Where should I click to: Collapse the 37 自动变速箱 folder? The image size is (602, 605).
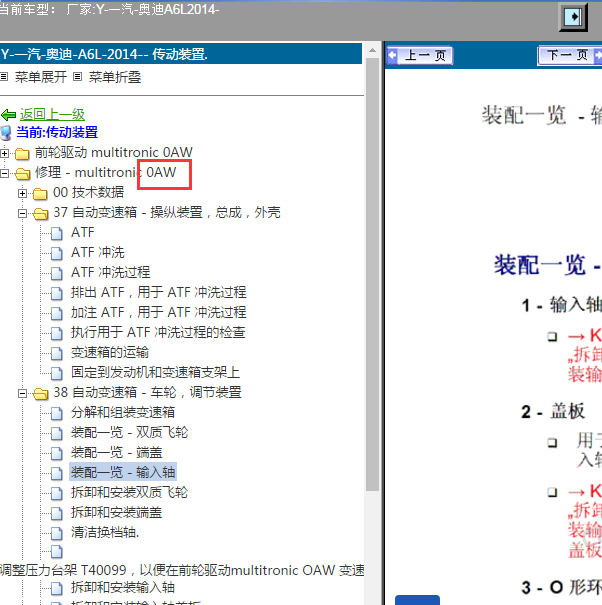click(x=22, y=213)
